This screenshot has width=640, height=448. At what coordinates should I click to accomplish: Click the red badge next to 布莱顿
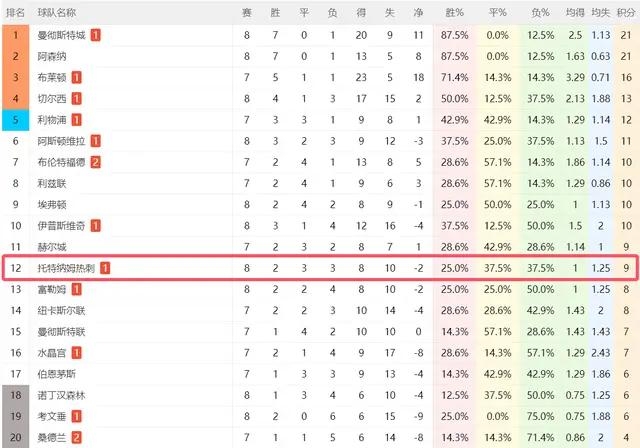(x=76, y=78)
